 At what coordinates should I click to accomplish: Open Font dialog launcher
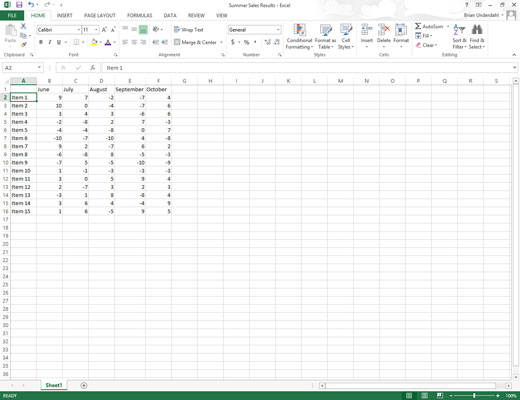pyautogui.click(x=116, y=55)
